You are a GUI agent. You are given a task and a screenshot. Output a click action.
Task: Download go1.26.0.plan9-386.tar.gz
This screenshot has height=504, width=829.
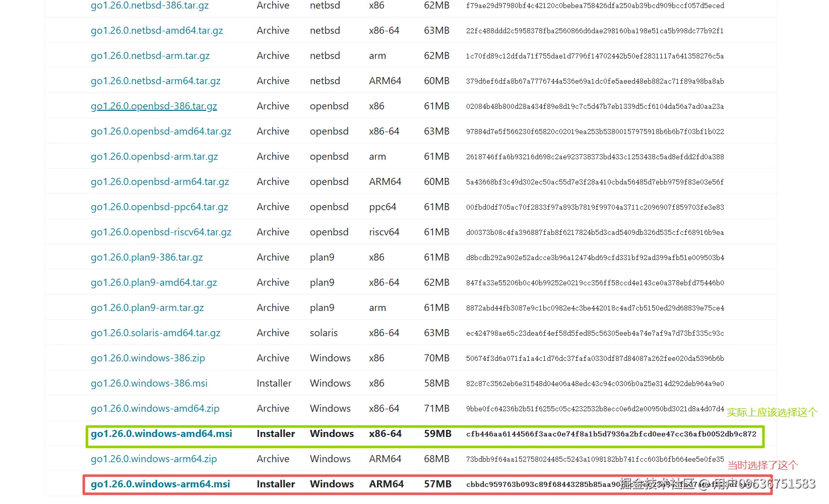[147, 258]
